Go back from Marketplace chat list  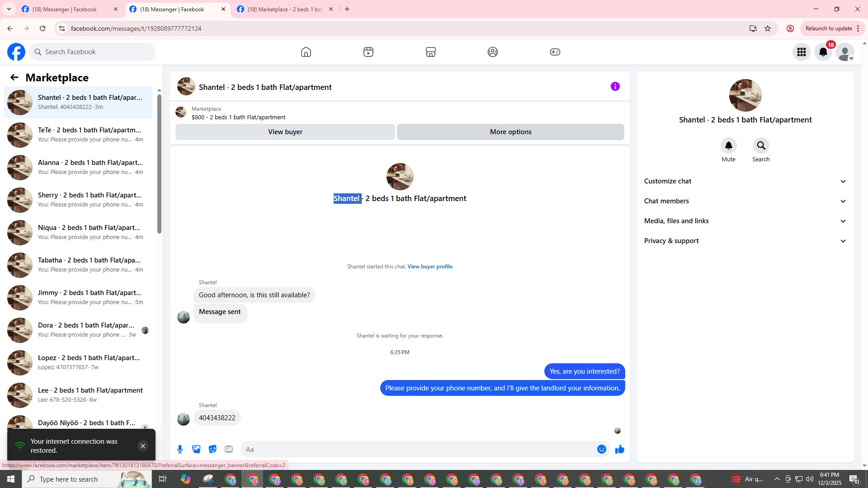pyautogui.click(x=14, y=78)
